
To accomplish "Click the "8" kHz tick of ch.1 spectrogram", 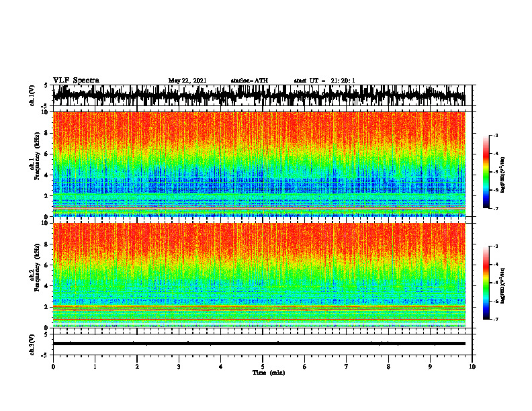I will pos(46,133).
